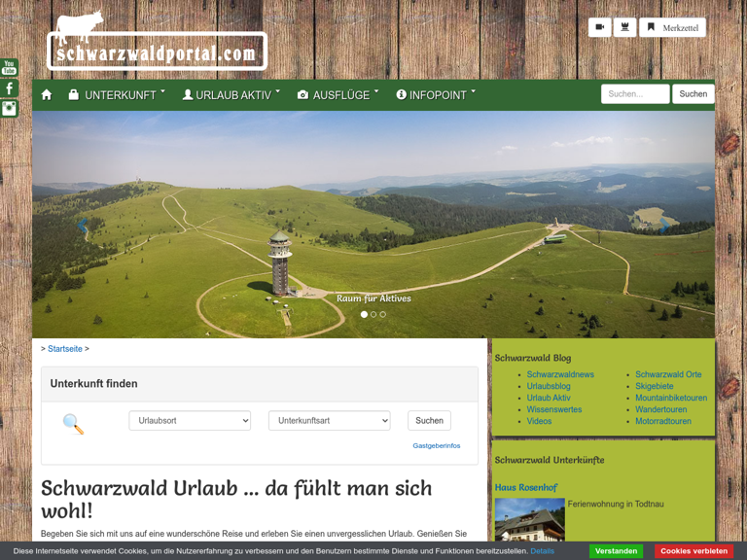Open the Gastgeberinfos link

(437, 445)
